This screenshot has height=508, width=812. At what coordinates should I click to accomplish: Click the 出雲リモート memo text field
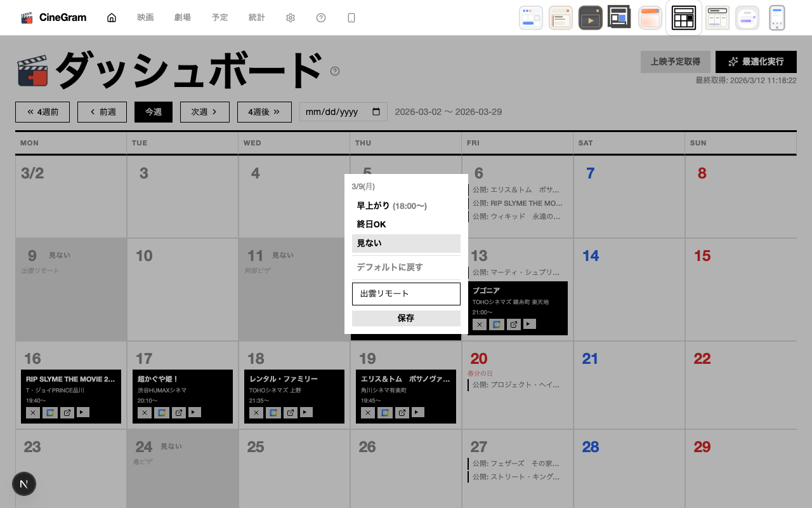406,294
